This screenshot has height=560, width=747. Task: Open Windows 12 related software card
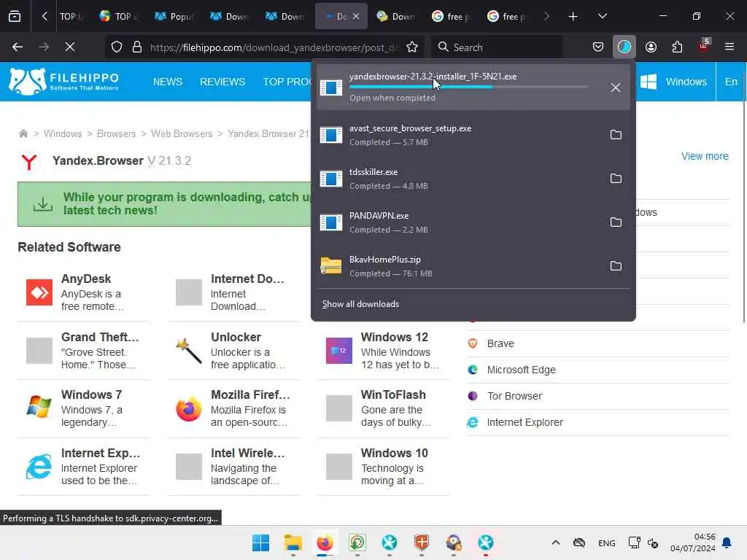pyautogui.click(x=384, y=351)
